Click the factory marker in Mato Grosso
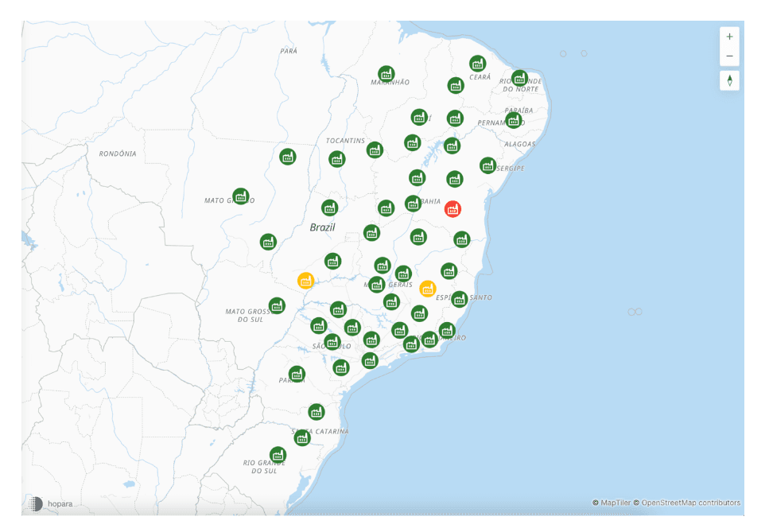 pos(243,195)
